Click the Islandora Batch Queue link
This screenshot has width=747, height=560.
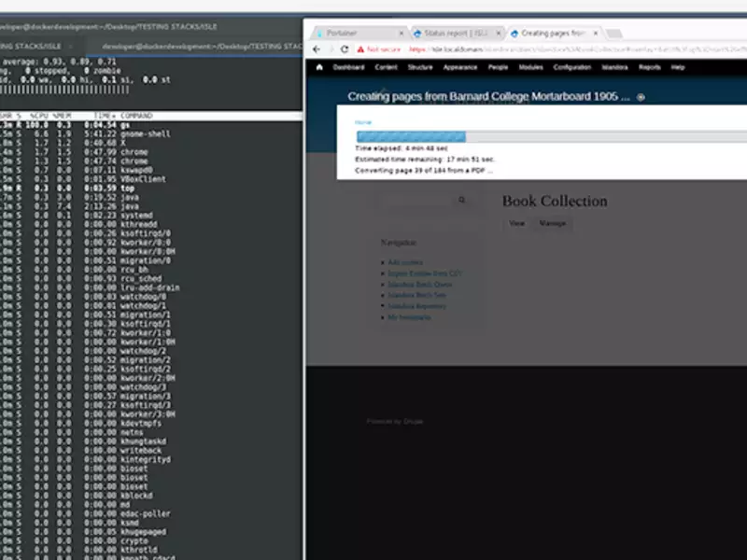coord(419,285)
